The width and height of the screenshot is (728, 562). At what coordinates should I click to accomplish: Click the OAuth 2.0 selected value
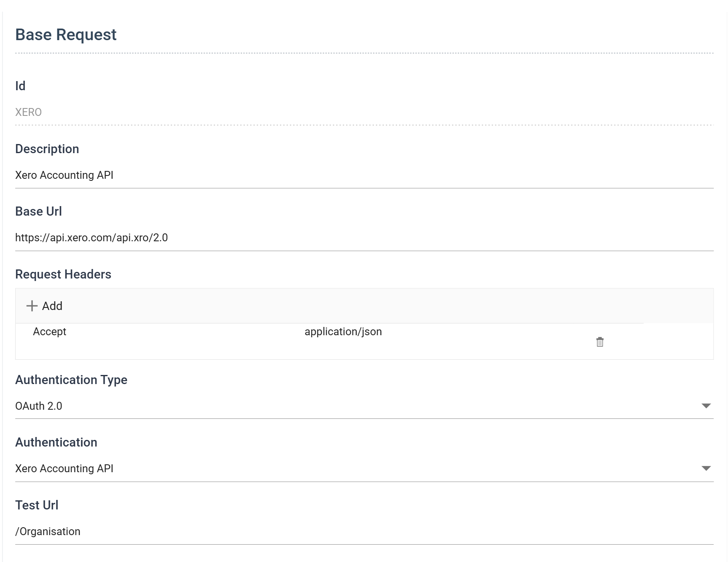click(38, 406)
